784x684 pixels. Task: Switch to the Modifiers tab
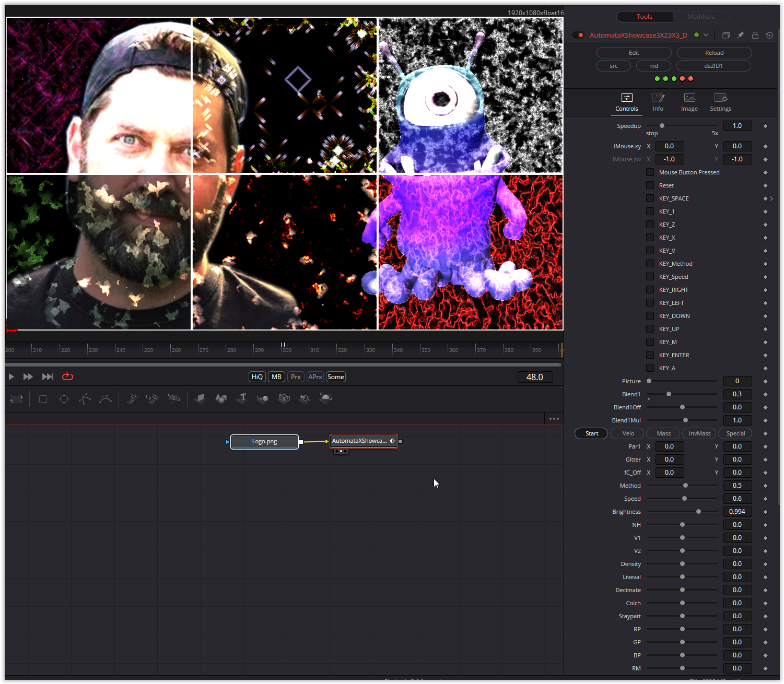(700, 16)
